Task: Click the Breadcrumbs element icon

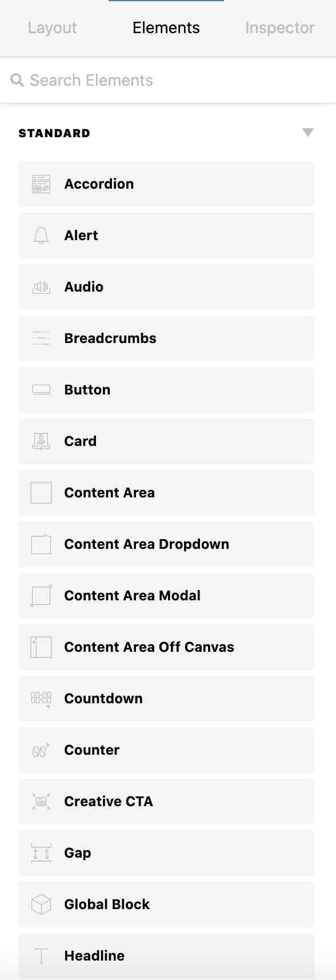Action: (41, 338)
